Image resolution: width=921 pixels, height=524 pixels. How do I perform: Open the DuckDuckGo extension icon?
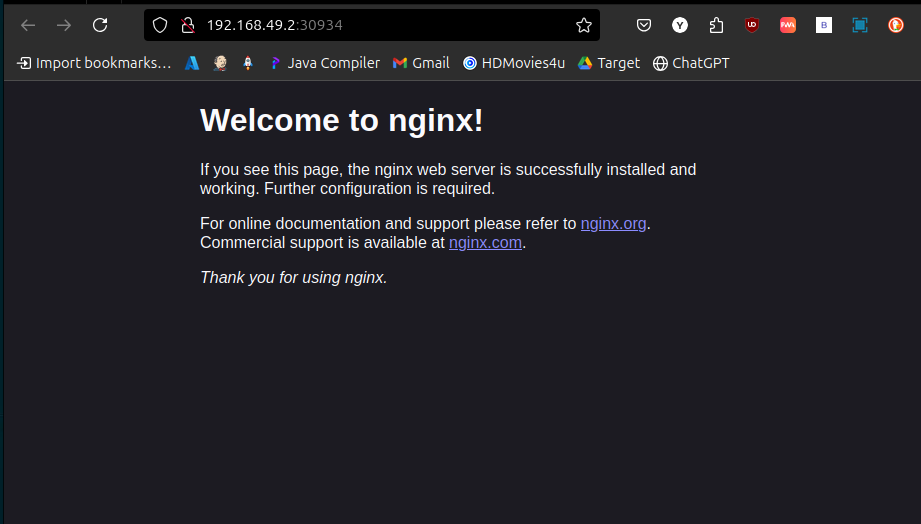[x=896, y=25]
